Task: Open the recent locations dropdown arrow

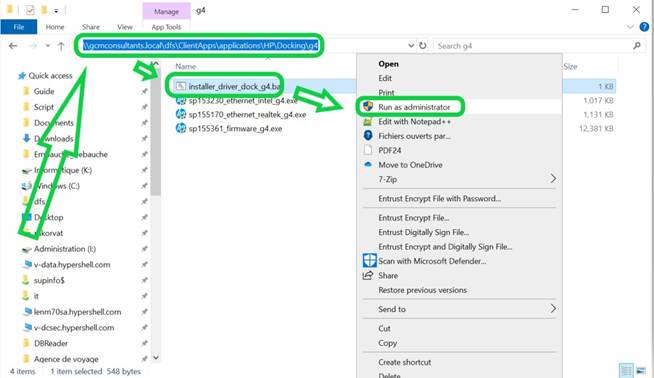Action: pos(48,46)
